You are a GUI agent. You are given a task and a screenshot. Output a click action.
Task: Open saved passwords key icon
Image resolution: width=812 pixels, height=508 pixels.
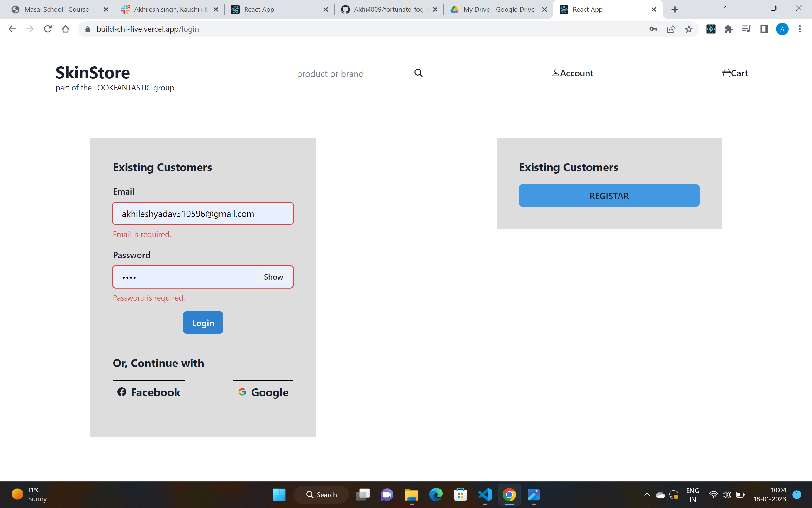[x=653, y=29]
